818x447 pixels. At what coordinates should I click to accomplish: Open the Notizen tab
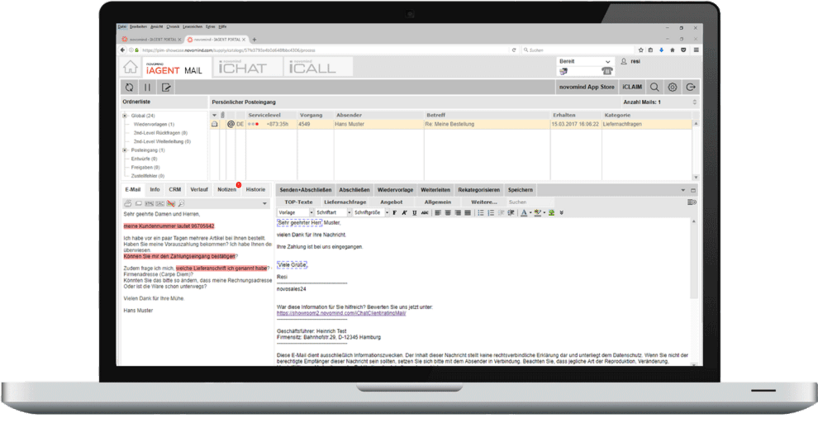point(226,189)
